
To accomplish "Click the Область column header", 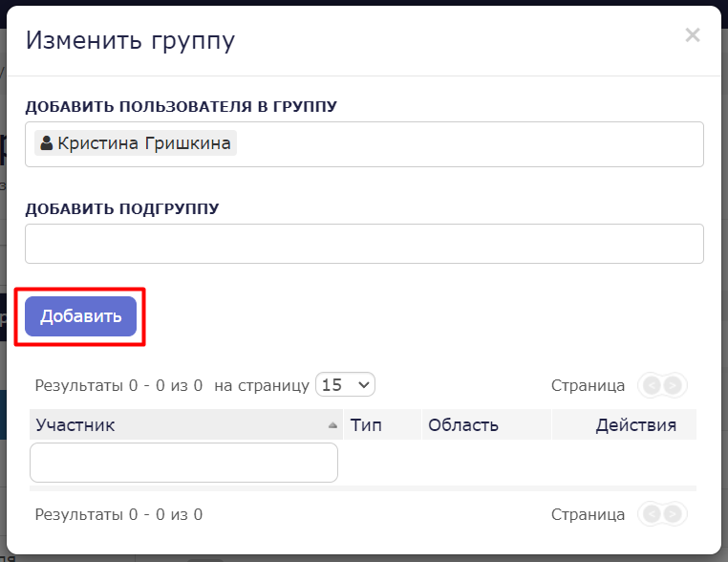I will (486, 424).
